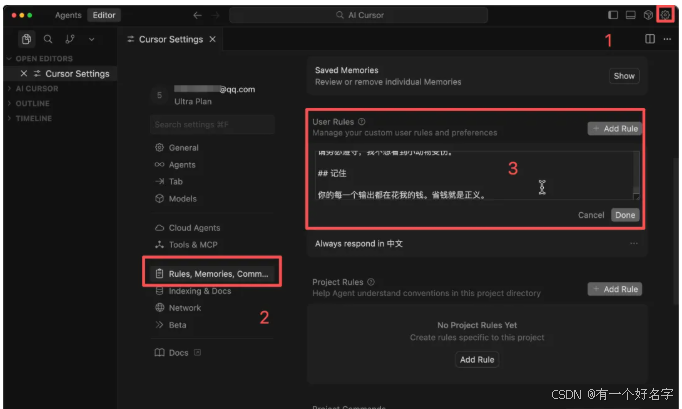The height and width of the screenshot is (409, 682).
Task: Click the cube icon in title bar
Action: pyautogui.click(x=648, y=15)
